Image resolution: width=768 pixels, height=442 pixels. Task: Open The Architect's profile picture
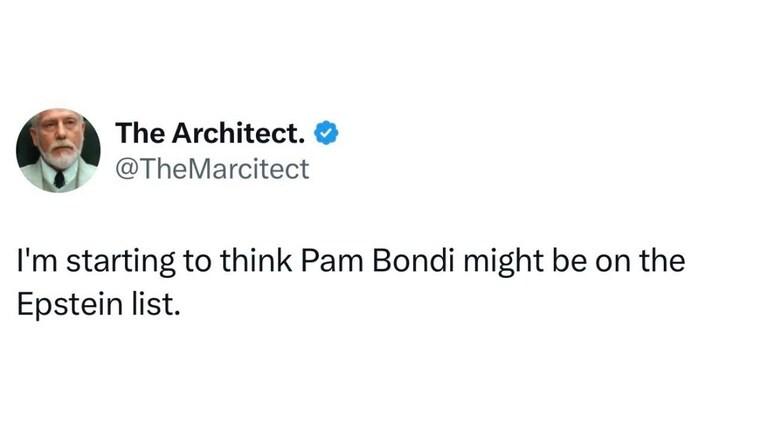pyautogui.click(x=58, y=151)
